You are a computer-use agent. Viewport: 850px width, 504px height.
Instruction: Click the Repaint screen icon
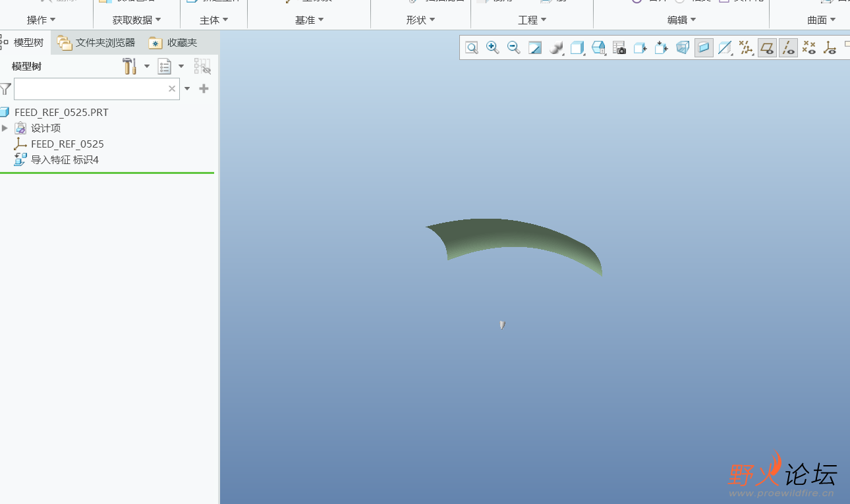click(x=535, y=47)
